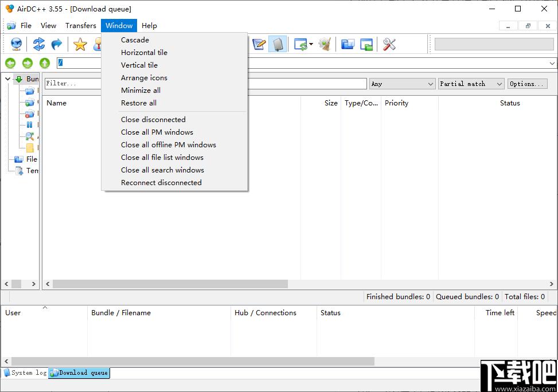Open the View menu
The width and height of the screenshot is (558, 392).
[x=48, y=26]
